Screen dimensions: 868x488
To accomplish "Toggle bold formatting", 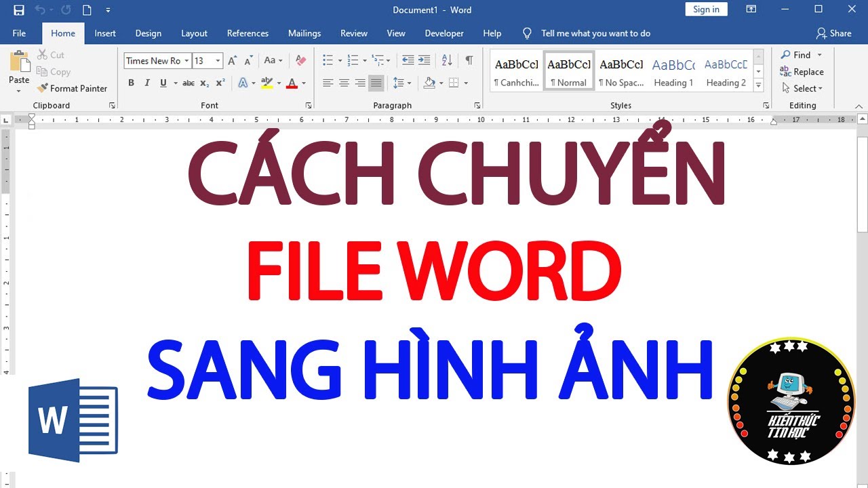I will [x=131, y=83].
